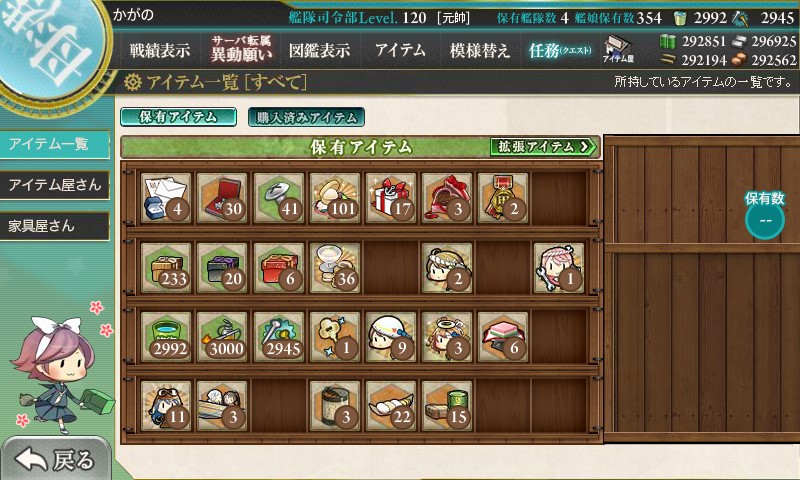Viewport: 800px width, 480px height.
Task: Select the red-ribbon present box item
Action: [390, 198]
